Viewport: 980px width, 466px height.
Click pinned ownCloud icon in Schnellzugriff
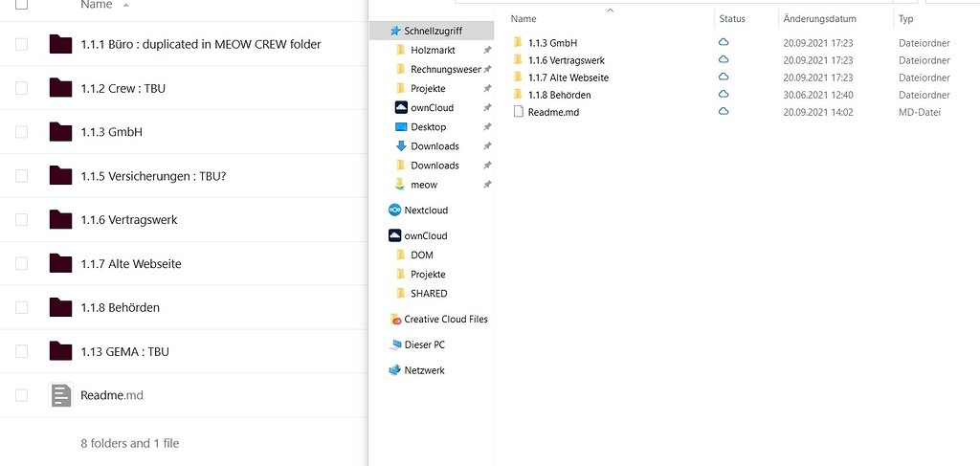click(x=401, y=107)
